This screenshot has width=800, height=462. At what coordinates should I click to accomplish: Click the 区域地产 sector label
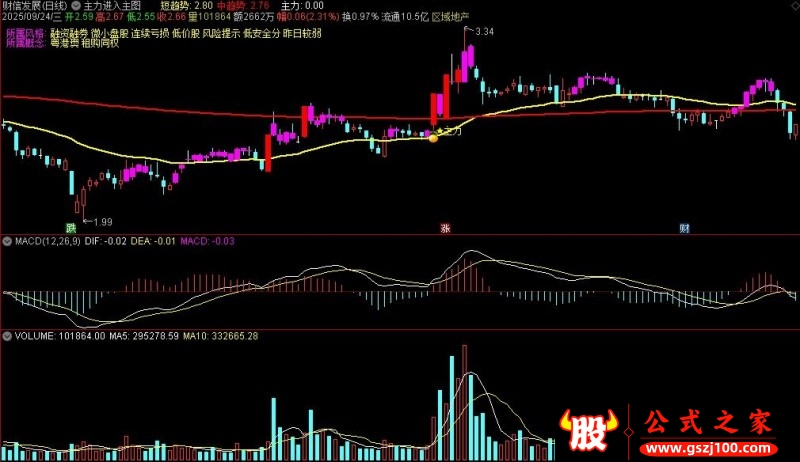[450, 18]
